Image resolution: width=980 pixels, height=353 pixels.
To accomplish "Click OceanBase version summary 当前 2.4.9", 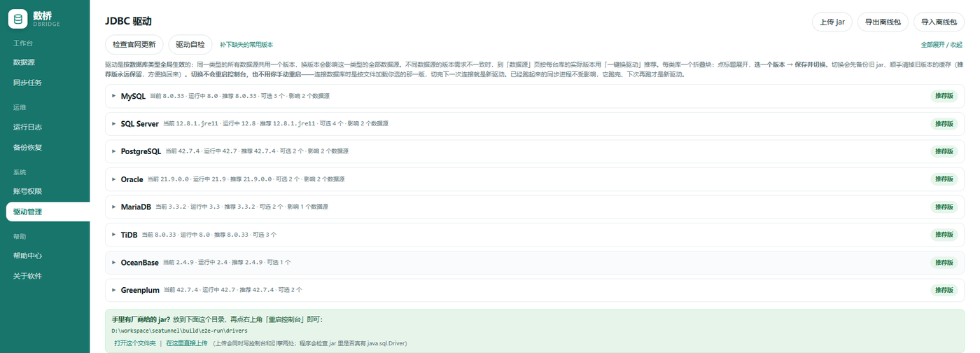I will click(x=178, y=263).
